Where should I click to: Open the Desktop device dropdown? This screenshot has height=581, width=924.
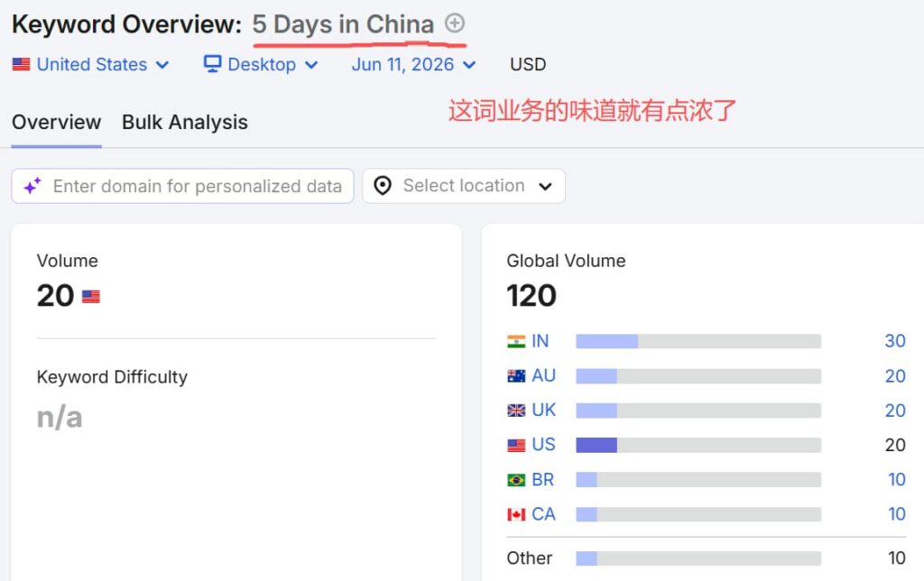(x=261, y=64)
